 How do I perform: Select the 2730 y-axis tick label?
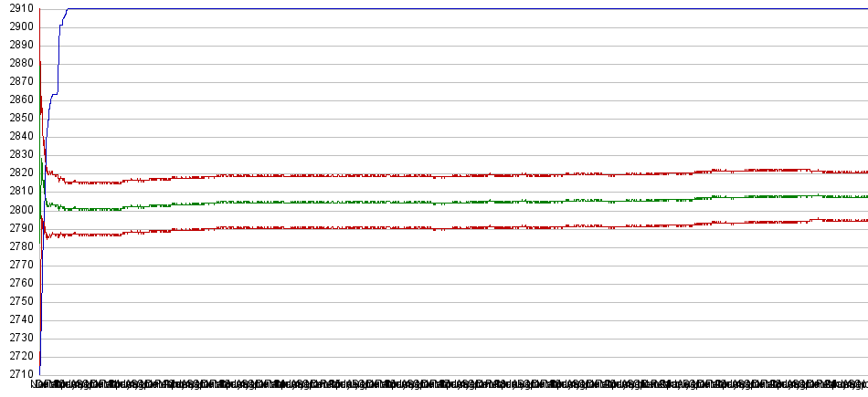18,338
